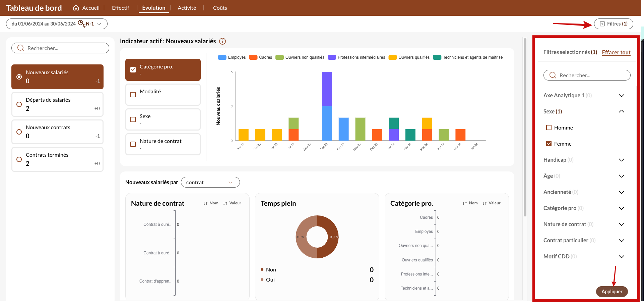Viewport: 644px width, 302px height.
Task: Click the Appliquer button
Action: 612,292
